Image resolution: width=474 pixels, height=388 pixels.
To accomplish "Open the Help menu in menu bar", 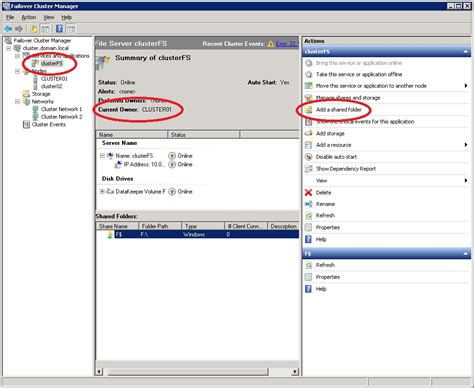I will coord(67,17).
